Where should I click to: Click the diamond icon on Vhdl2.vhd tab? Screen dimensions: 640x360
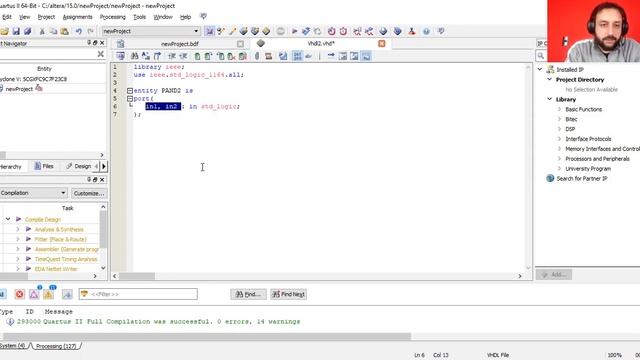(x=261, y=43)
